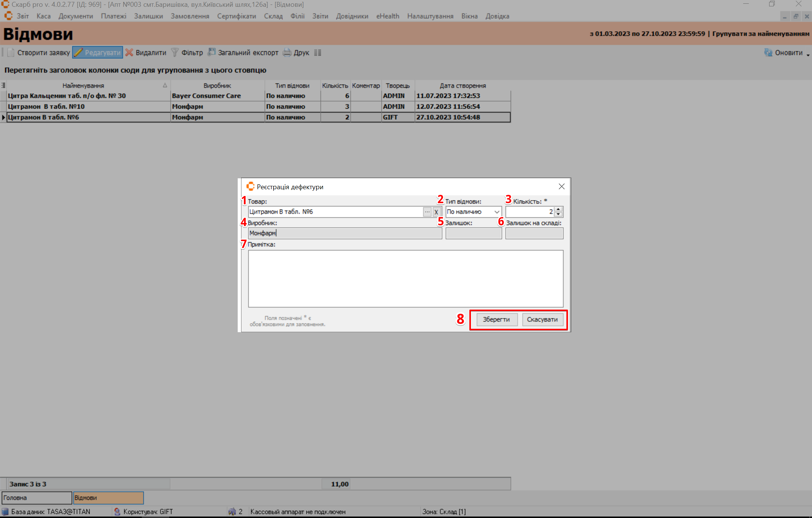Increase Кількість using the up spinner arrow

coord(559,209)
